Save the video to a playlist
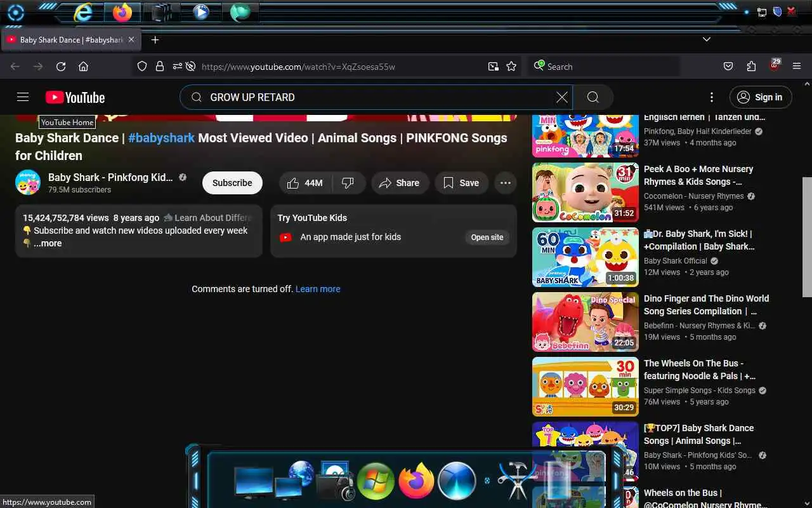The height and width of the screenshot is (508, 812). (461, 183)
